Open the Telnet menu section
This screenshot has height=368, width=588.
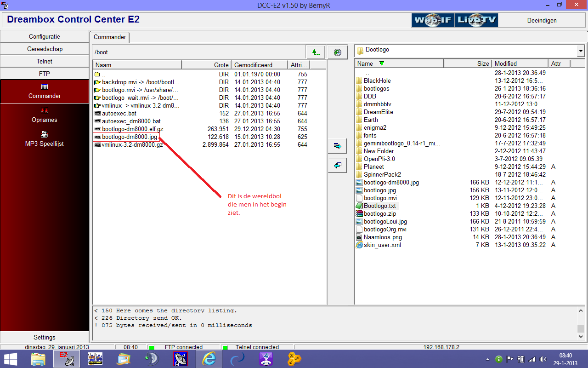45,61
